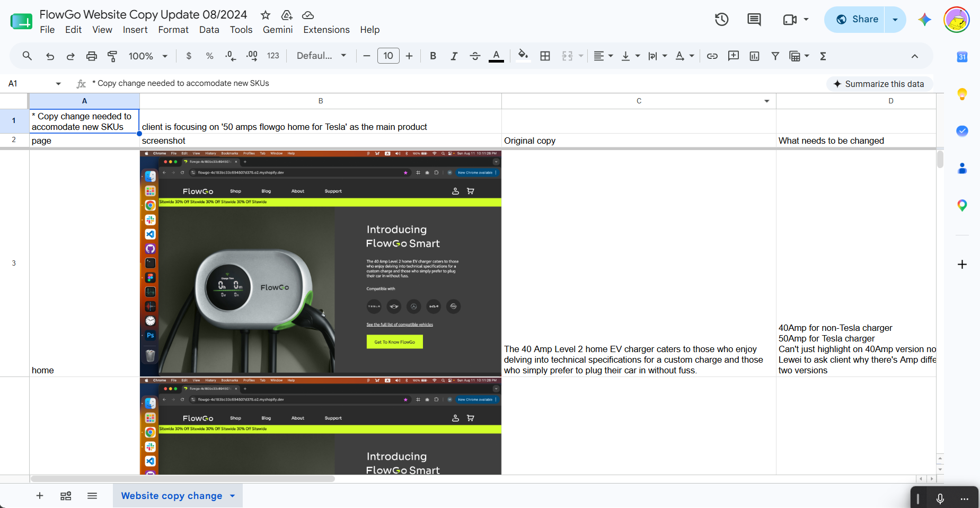
Task: Open the borders menu
Action: click(545, 56)
